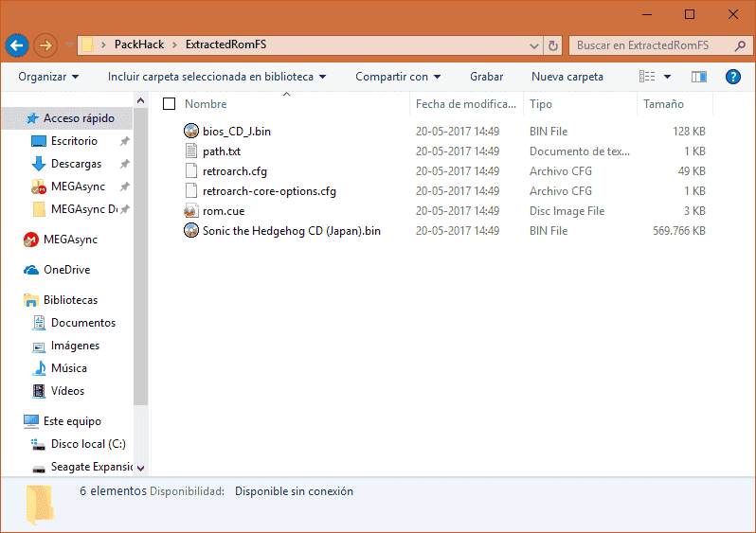
Task: Change view with the view layout icon
Action: 647,77
